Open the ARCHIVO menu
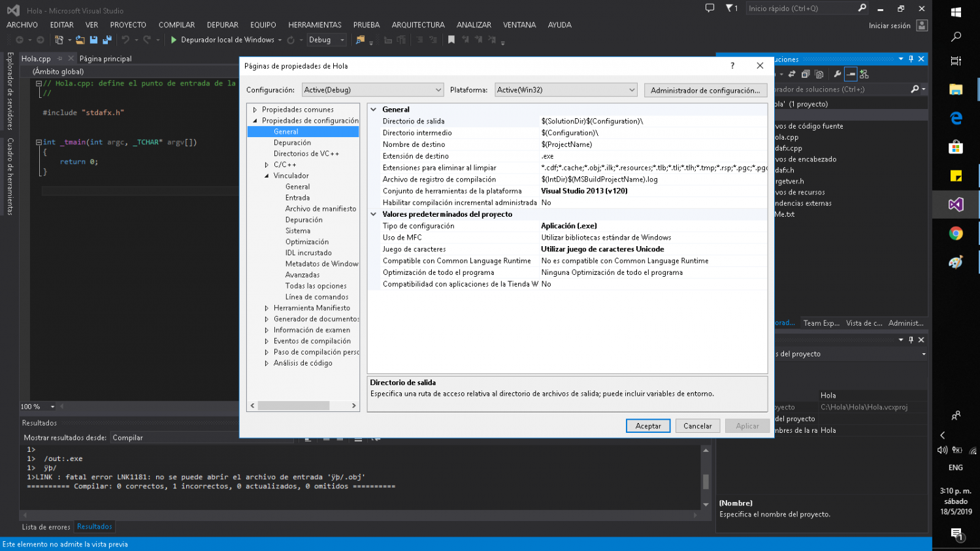Image resolution: width=980 pixels, height=551 pixels. tap(22, 25)
